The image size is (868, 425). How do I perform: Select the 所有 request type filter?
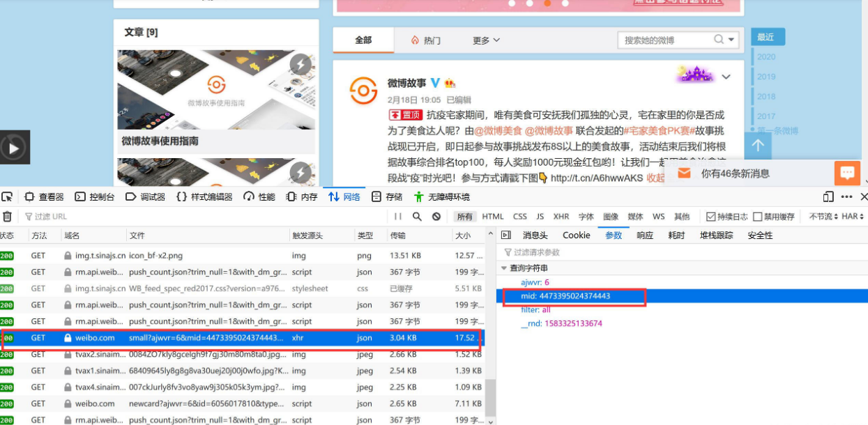pyautogui.click(x=464, y=217)
